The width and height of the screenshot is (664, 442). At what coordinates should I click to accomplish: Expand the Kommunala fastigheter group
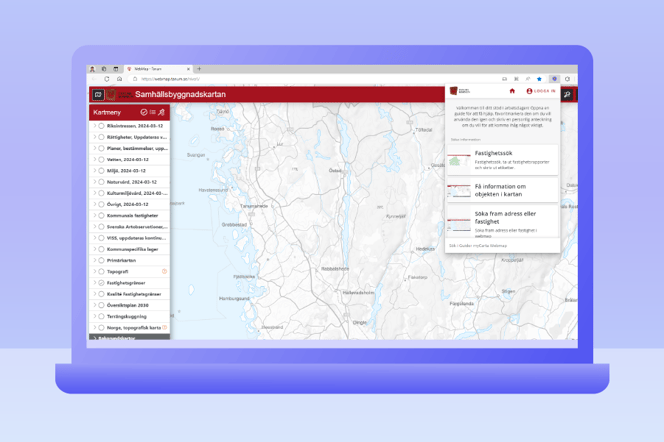[94, 215]
